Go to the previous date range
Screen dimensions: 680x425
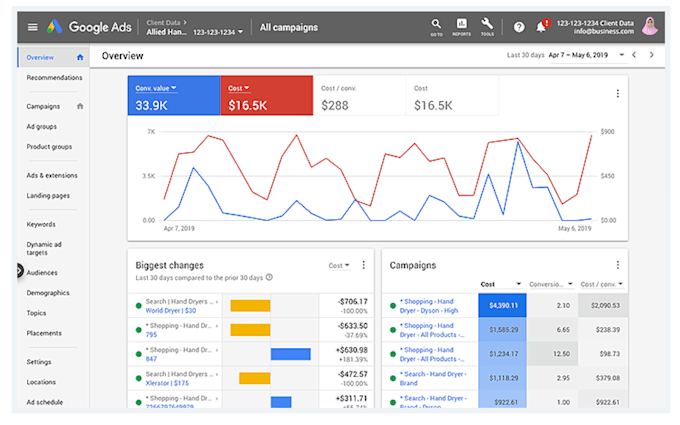point(634,55)
